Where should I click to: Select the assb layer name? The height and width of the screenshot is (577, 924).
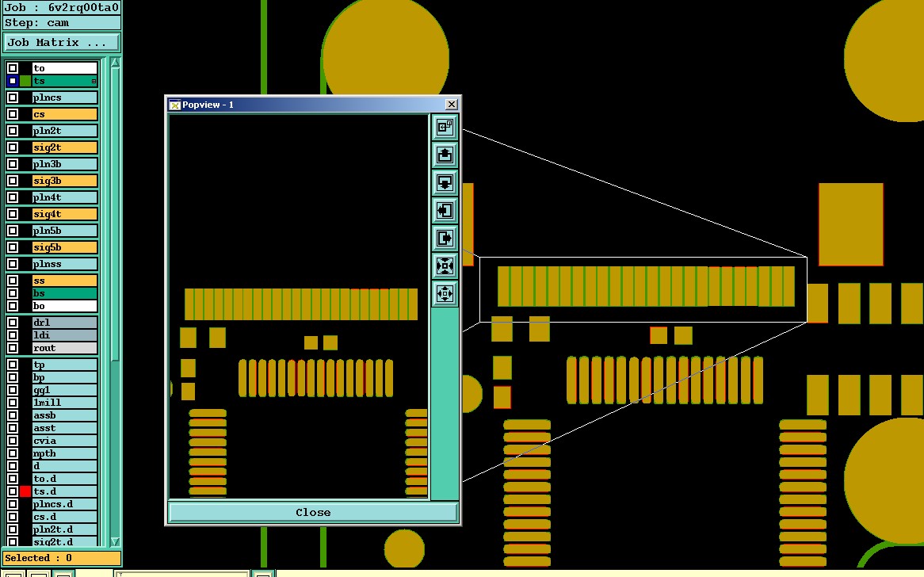pyautogui.click(x=64, y=415)
